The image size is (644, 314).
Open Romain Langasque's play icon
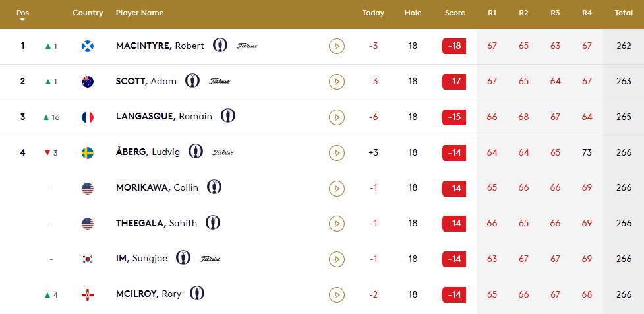tap(336, 117)
